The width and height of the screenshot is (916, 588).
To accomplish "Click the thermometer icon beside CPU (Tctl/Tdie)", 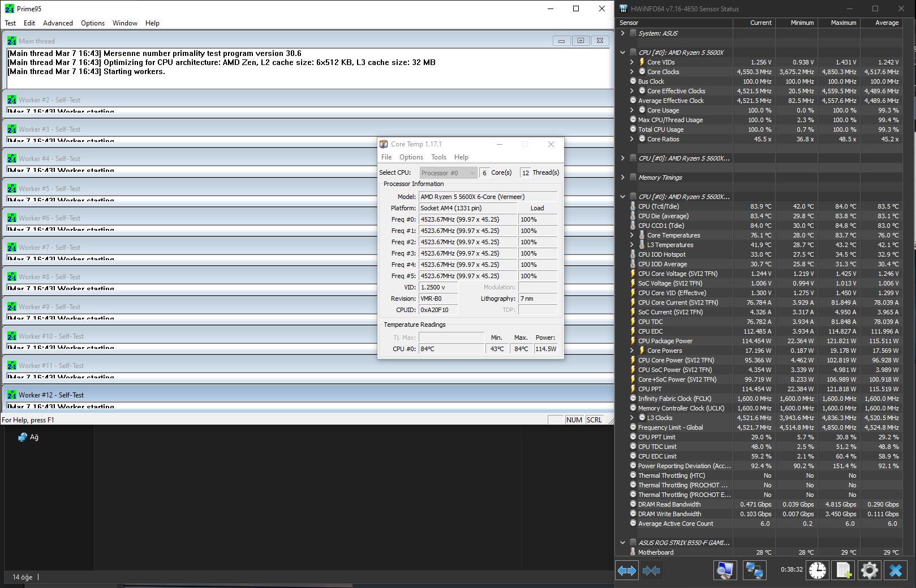I will pos(633,206).
